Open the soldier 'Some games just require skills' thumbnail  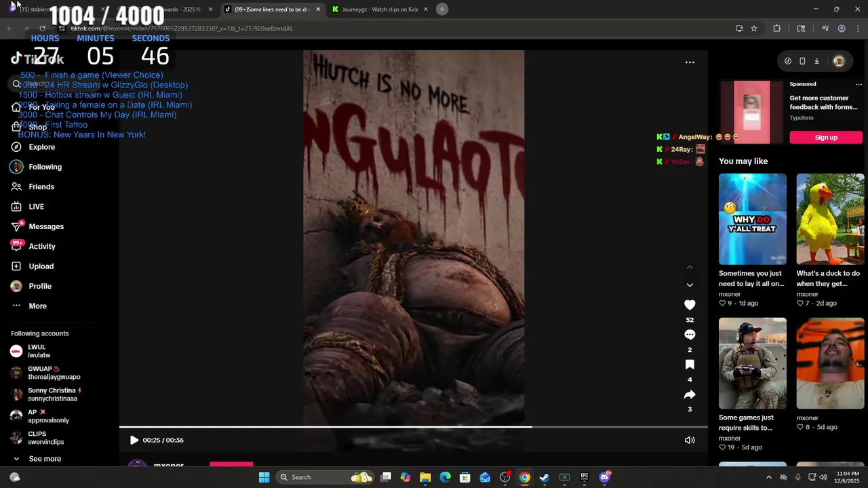(x=753, y=363)
